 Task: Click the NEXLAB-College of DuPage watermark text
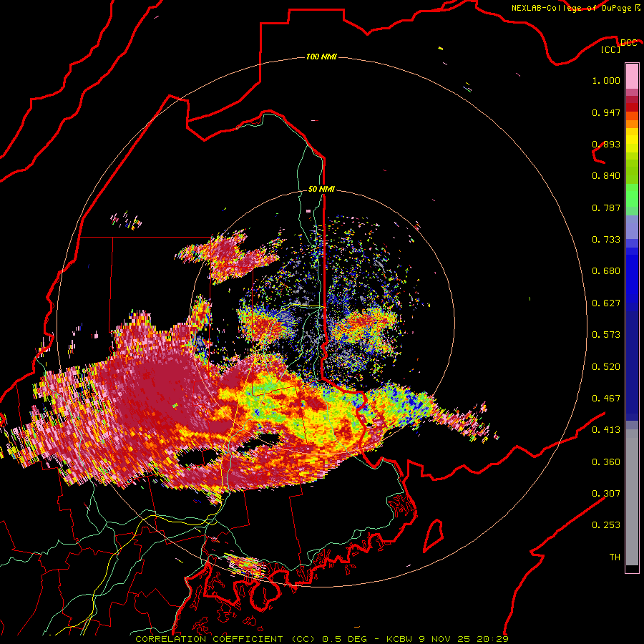tap(575, 8)
